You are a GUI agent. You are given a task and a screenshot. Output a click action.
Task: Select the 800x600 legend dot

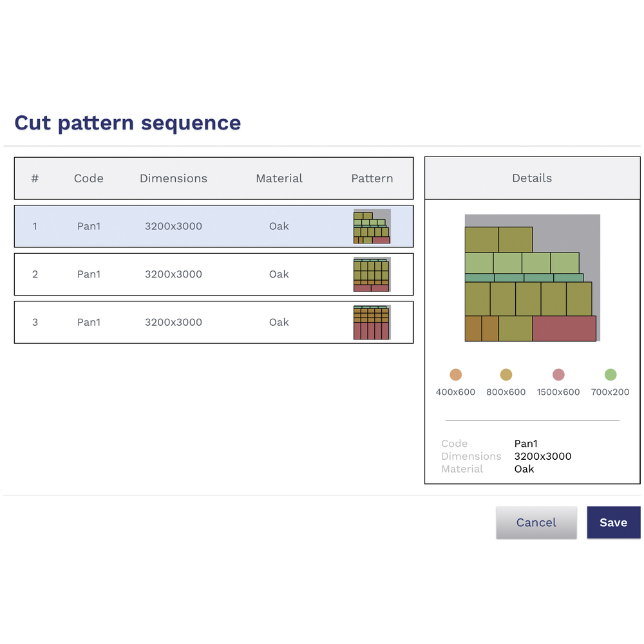(506, 374)
